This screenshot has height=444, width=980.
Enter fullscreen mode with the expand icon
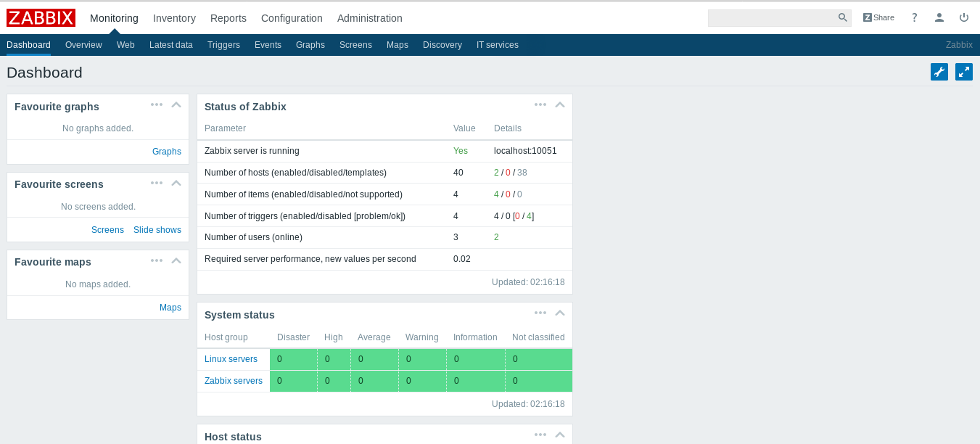pos(963,72)
